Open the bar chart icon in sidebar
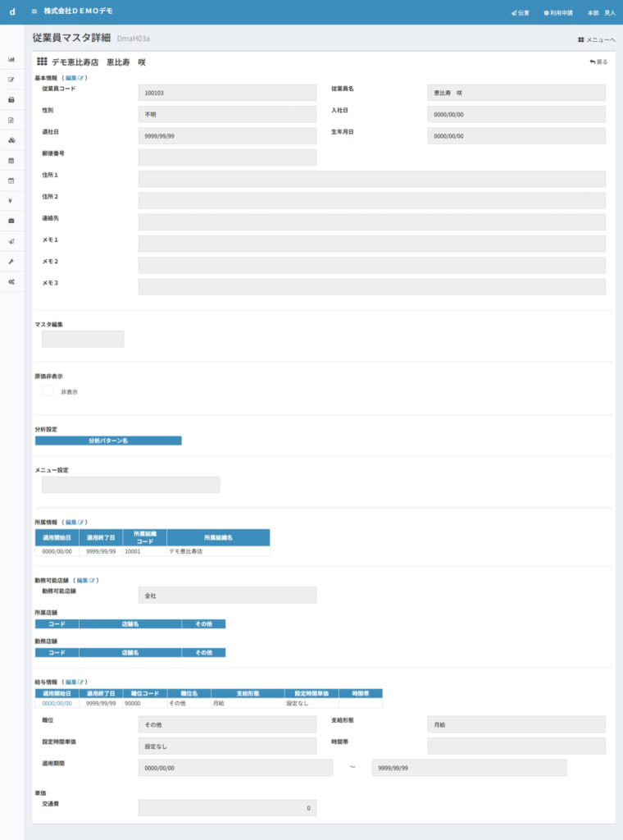This screenshot has height=840, width=623. [11, 59]
